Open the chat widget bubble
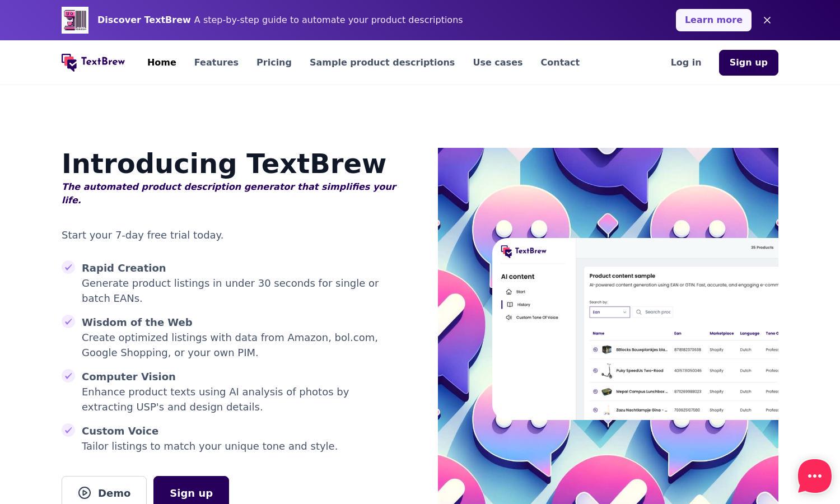 tap(815, 476)
